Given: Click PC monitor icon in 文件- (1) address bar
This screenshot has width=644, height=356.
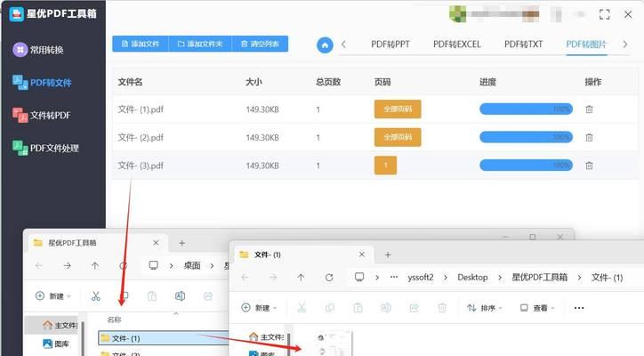Looking at the screenshot, I should coord(359,278).
